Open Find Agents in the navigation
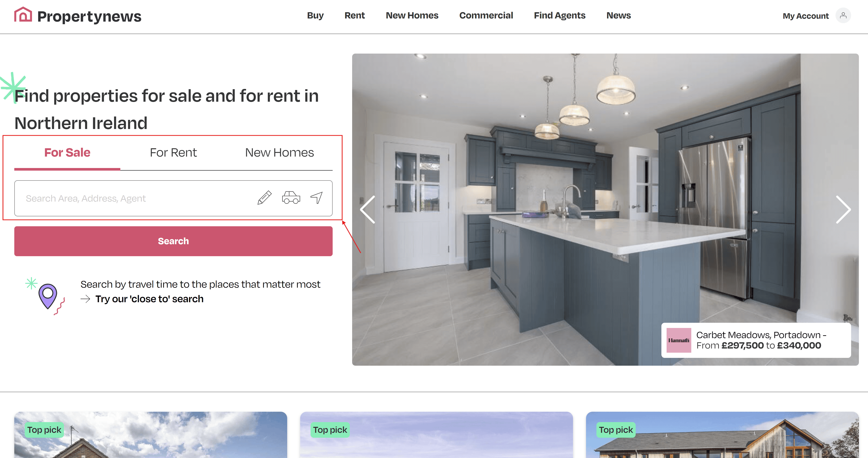 [x=559, y=16]
